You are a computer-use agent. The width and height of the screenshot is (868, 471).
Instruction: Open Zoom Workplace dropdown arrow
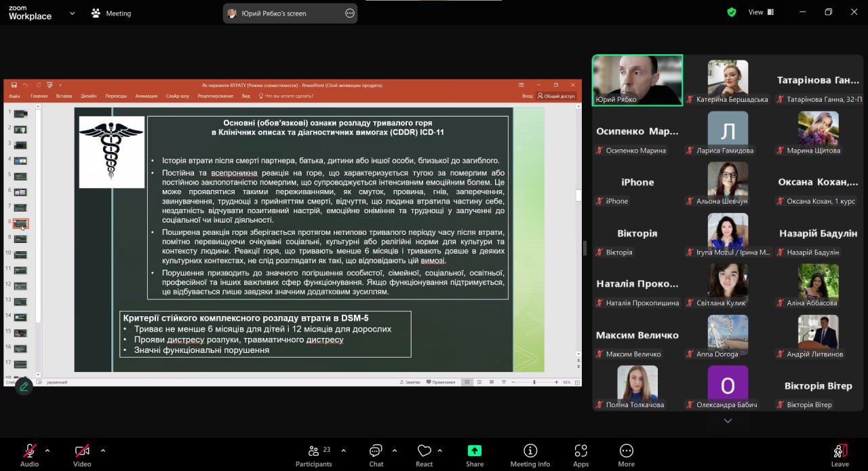72,13
